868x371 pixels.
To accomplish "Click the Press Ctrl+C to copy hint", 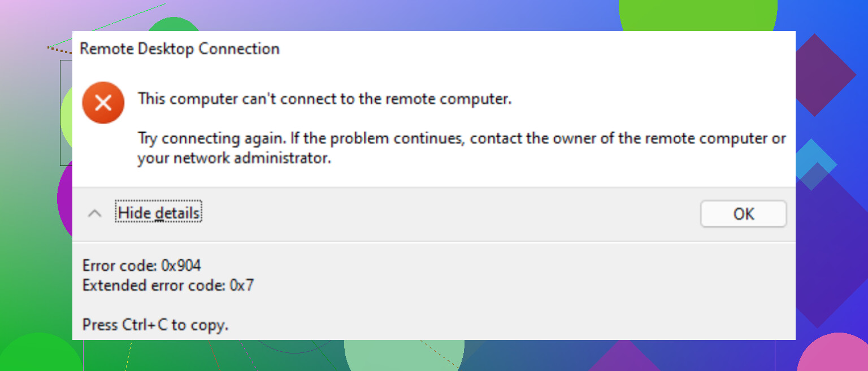I will 155,325.
